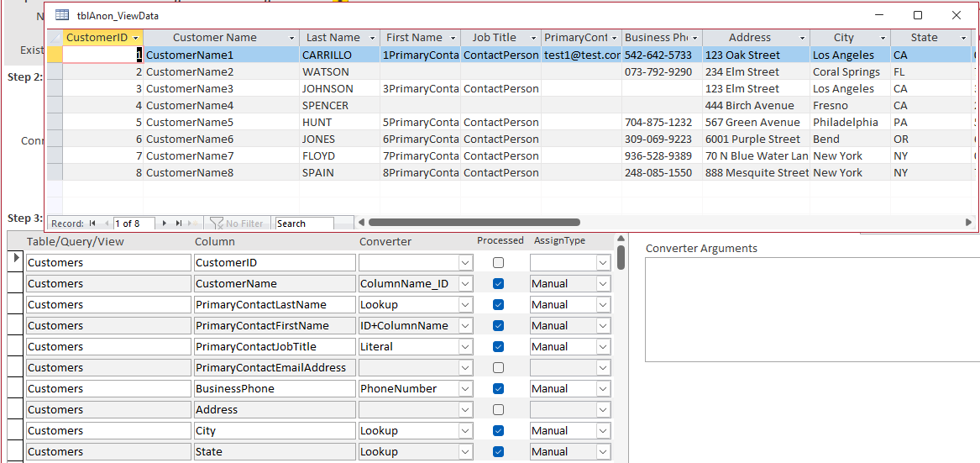Click the No Filter indicator
This screenshot has width=980, height=463.
(237, 224)
